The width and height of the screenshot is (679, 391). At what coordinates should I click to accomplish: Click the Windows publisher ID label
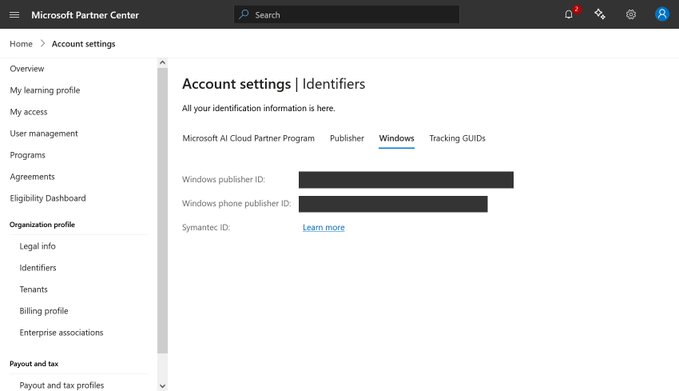223,179
